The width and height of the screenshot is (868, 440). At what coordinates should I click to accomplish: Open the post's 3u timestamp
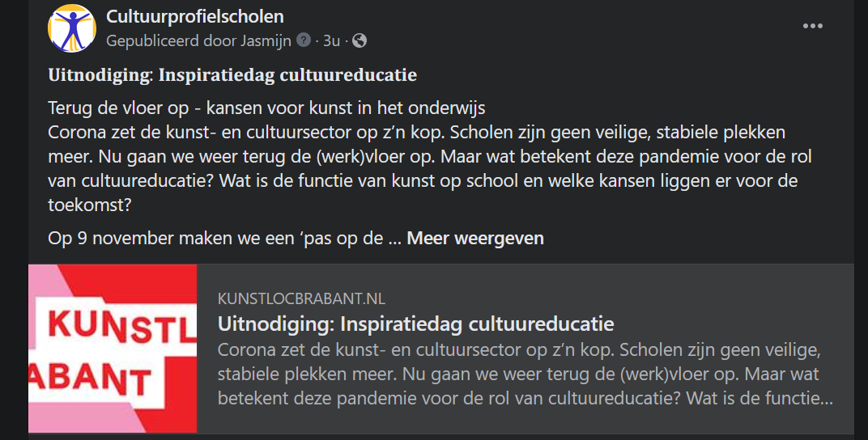(x=331, y=41)
